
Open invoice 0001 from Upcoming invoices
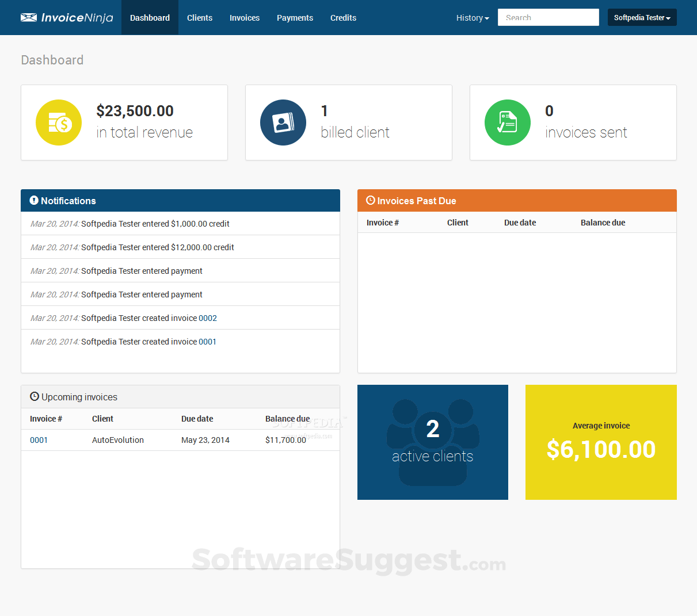(x=39, y=439)
